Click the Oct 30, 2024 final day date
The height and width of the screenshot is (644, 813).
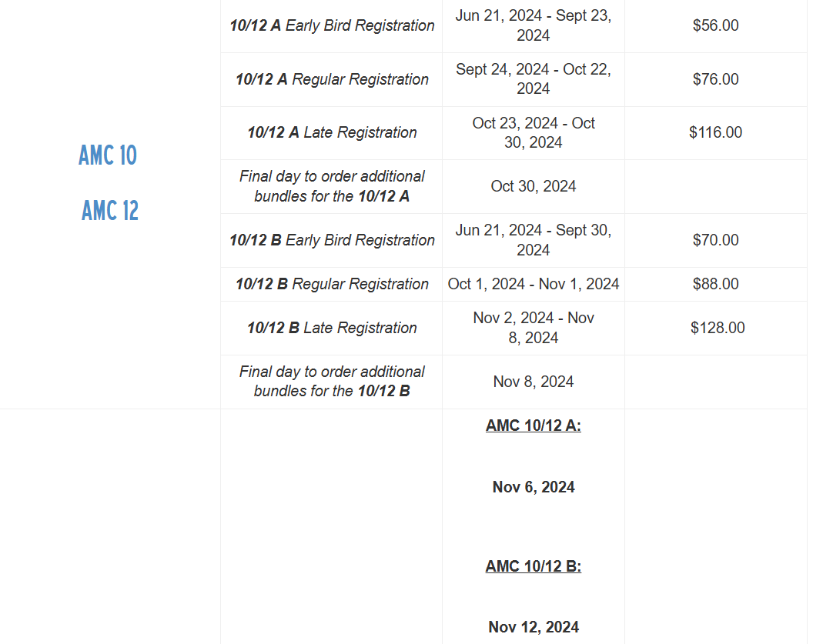tap(533, 186)
